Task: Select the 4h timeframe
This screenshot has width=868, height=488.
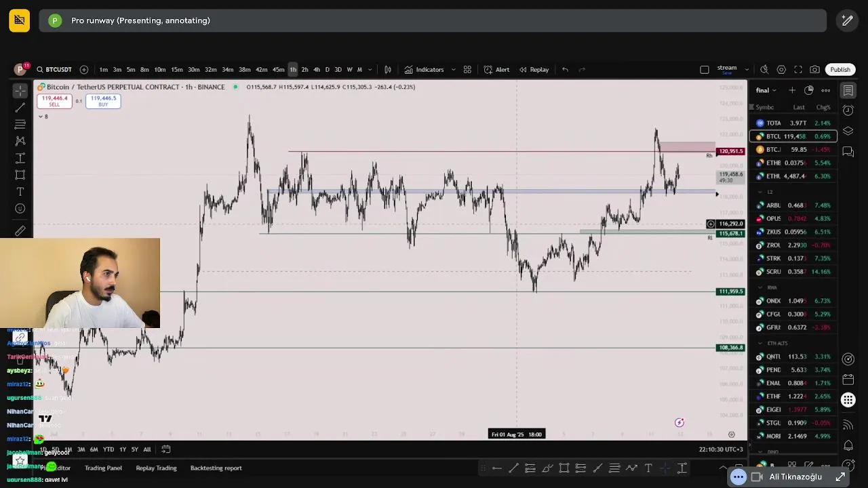Action: point(317,69)
